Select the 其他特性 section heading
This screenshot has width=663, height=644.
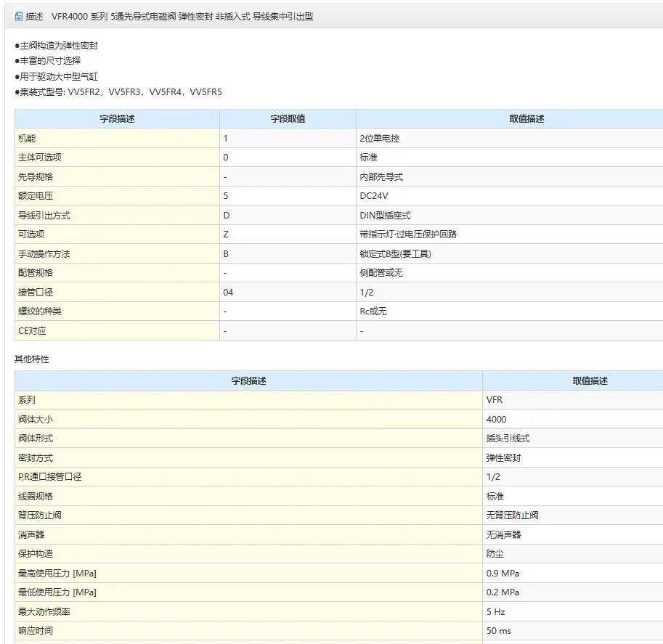coord(32,359)
